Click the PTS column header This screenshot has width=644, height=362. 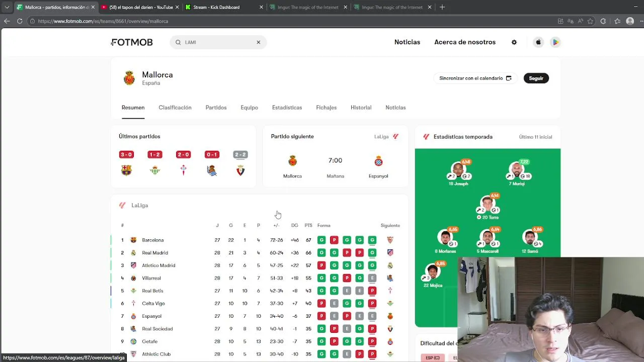308,225
